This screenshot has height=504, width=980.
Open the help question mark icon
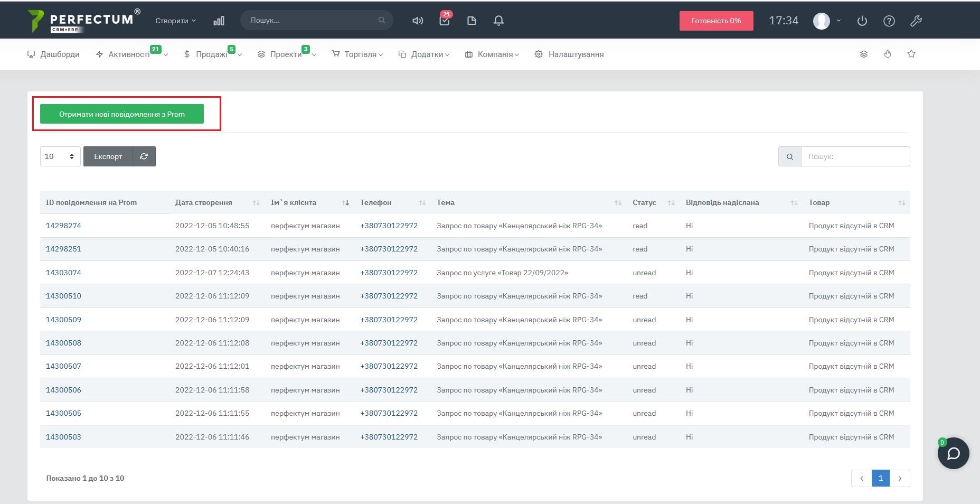[889, 21]
